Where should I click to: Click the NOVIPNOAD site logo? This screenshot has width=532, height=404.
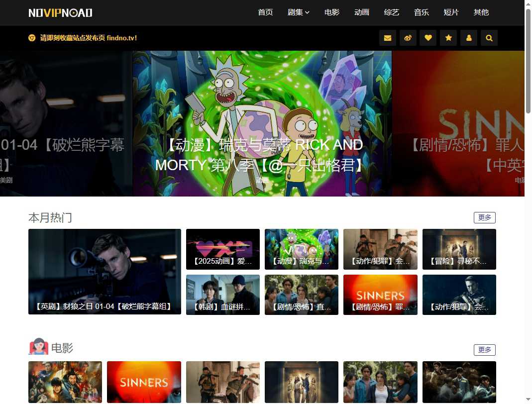(x=60, y=12)
